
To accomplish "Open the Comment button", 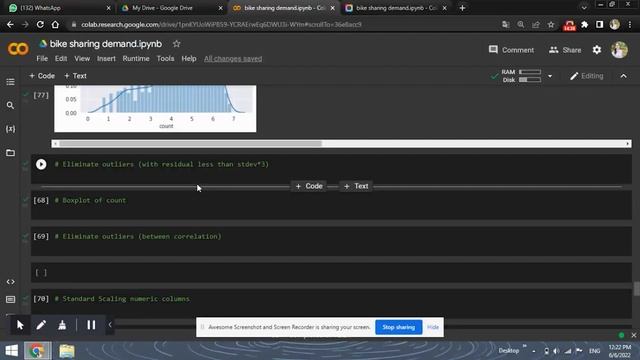I will tap(511, 50).
